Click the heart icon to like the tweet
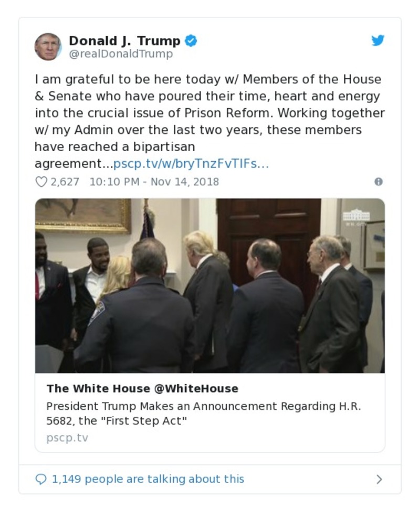 pyautogui.click(x=40, y=182)
